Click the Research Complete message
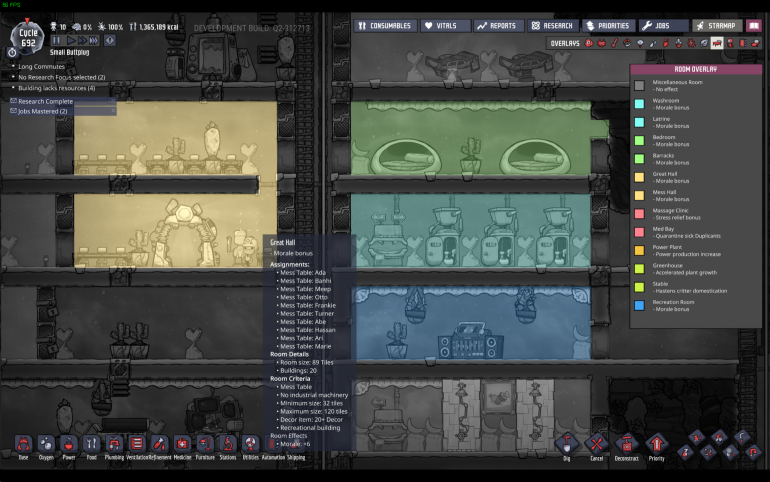The image size is (770, 482). pos(45,101)
